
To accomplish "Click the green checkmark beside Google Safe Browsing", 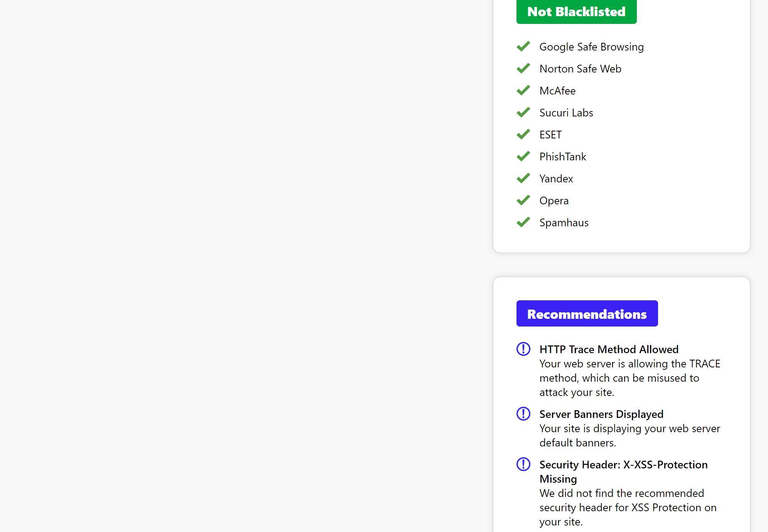I will [523, 46].
